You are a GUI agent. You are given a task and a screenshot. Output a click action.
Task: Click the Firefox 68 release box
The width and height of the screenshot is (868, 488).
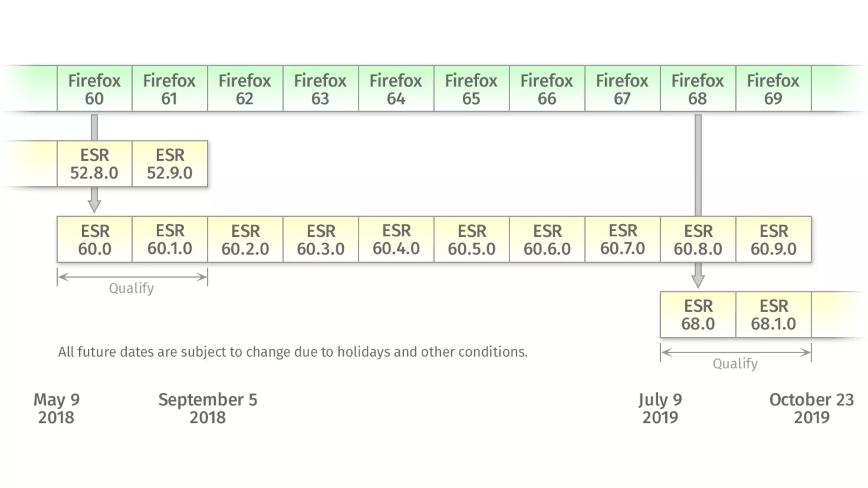pyautogui.click(x=698, y=89)
